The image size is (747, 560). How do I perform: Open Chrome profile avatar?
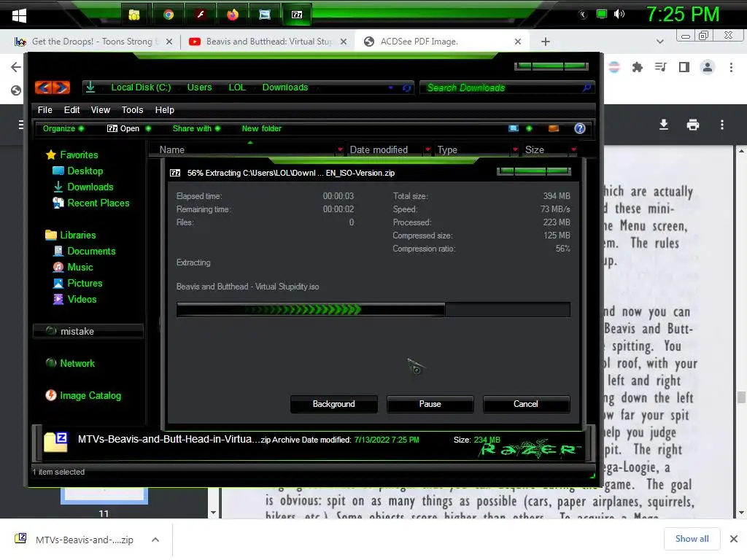(708, 68)
